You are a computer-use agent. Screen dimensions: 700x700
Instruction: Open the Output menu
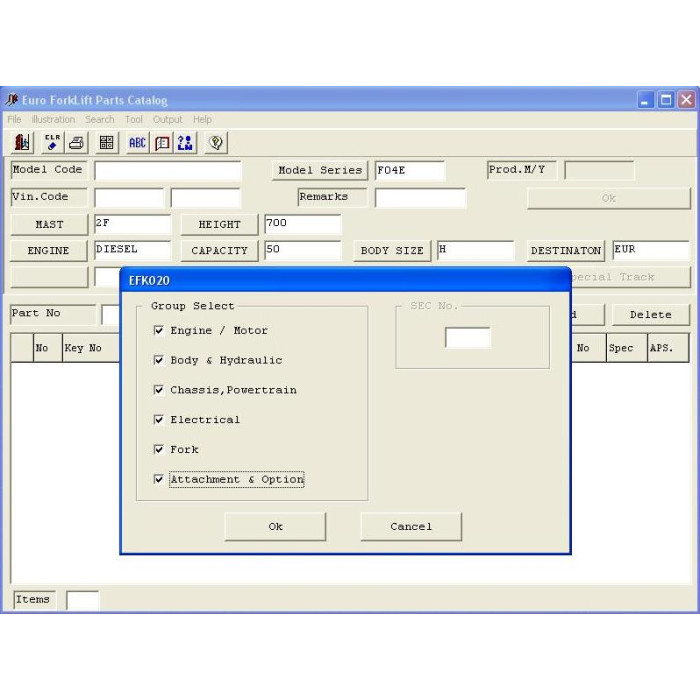coord(167,120)
